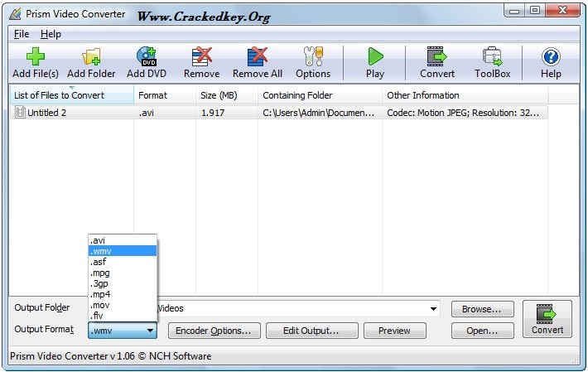This screenshot has width=588, height=372.
Task: Close the Prism Video Converter window
Action: coord(562,11)
